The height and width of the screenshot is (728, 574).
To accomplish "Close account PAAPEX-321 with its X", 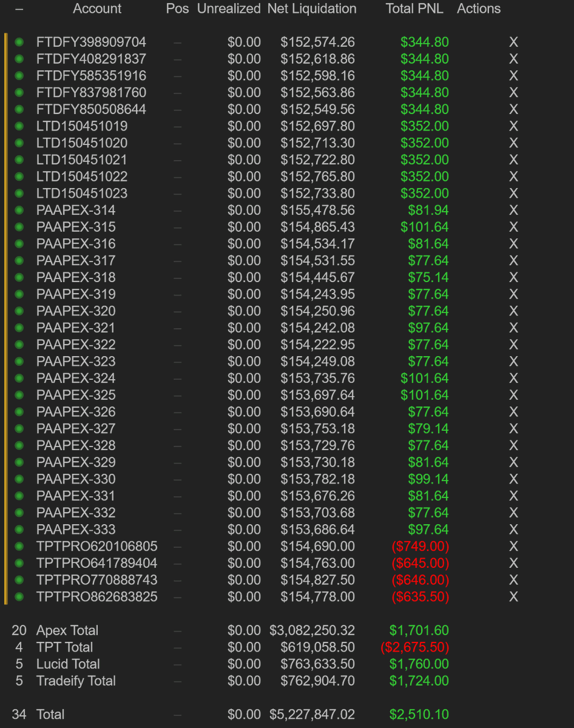I will pyautogui.click(x=513, y=328).
